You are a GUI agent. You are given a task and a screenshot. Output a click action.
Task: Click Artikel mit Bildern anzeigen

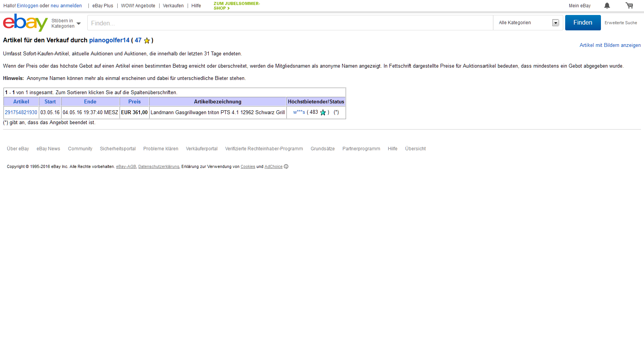click(610, 45)
